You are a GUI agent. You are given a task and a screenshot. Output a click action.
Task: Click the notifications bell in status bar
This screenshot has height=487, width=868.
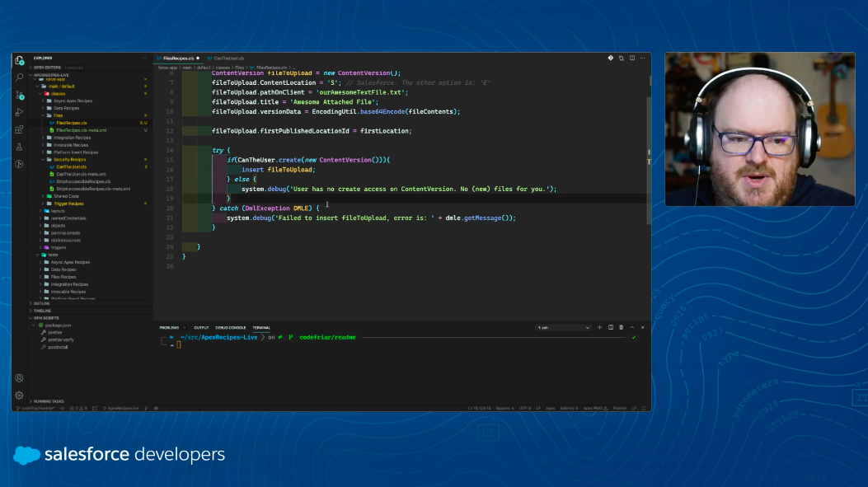point(644,409)
